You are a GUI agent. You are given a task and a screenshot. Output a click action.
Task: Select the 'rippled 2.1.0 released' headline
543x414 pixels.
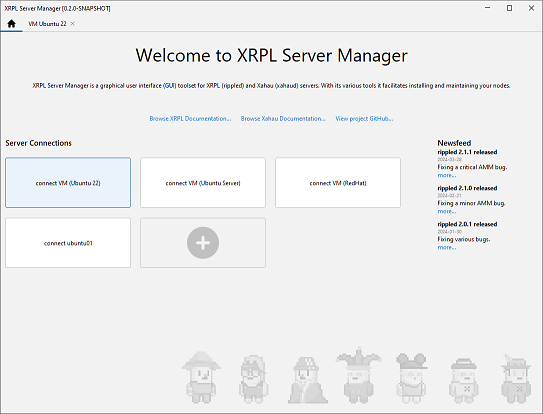coord(467,188)
